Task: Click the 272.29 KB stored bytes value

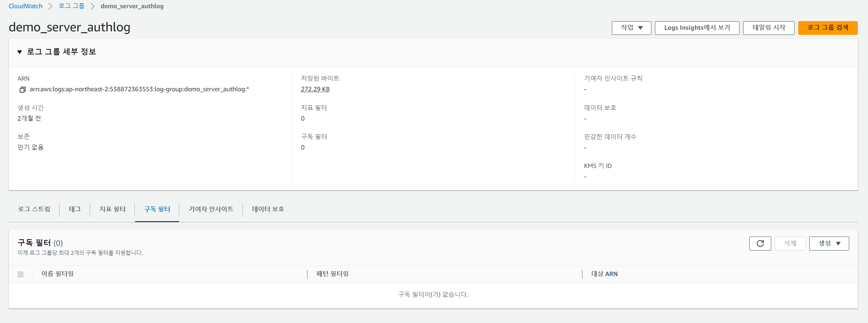Action: point(315,89)
